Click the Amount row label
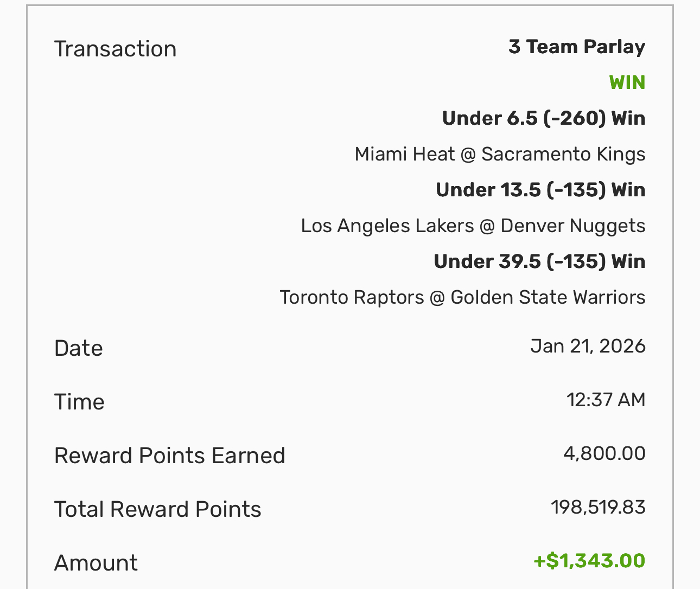This screenshot has height=589, width=700. pyautogui.click(x=96, y=563)
